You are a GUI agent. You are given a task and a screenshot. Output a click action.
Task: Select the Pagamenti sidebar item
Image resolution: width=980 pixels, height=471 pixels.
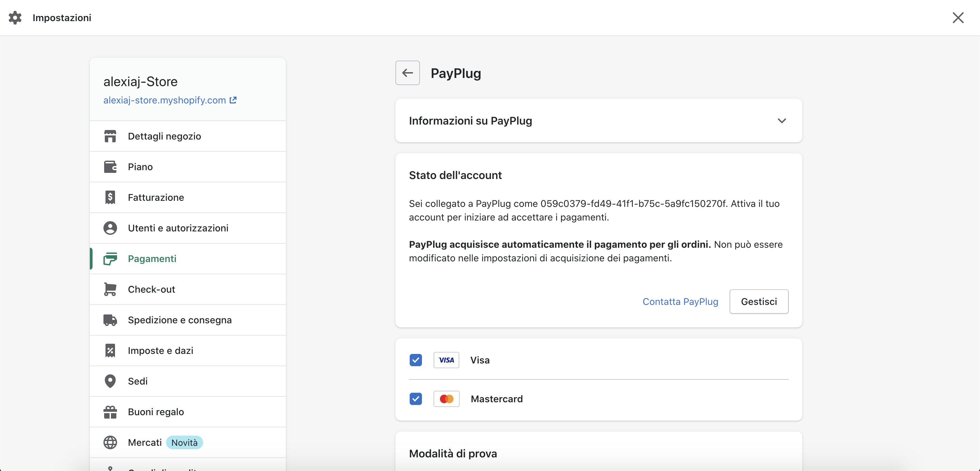pos(188,259)
